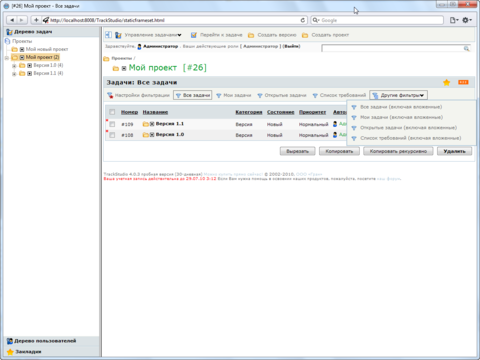This screenshot has height=360, width=480.
Task: Click the Удалить button
Action: [x=454, y=151]
